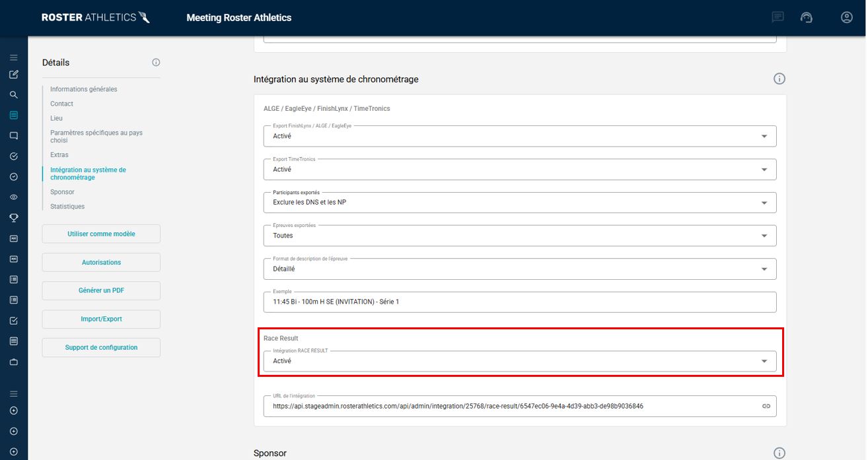Open the eye icon in left sidebar
Image resolution: width=868 pixels, height=460 pixels.
(x=14, y=197)
